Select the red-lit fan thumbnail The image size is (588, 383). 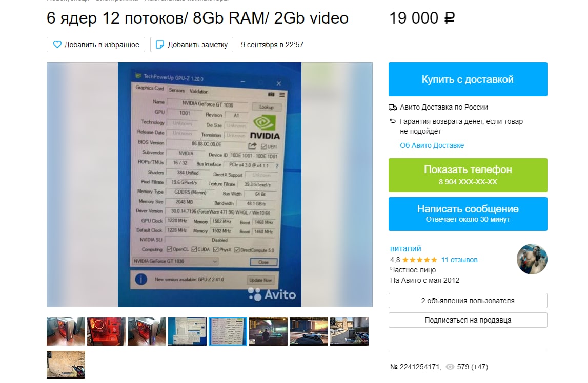pos(106,331)
